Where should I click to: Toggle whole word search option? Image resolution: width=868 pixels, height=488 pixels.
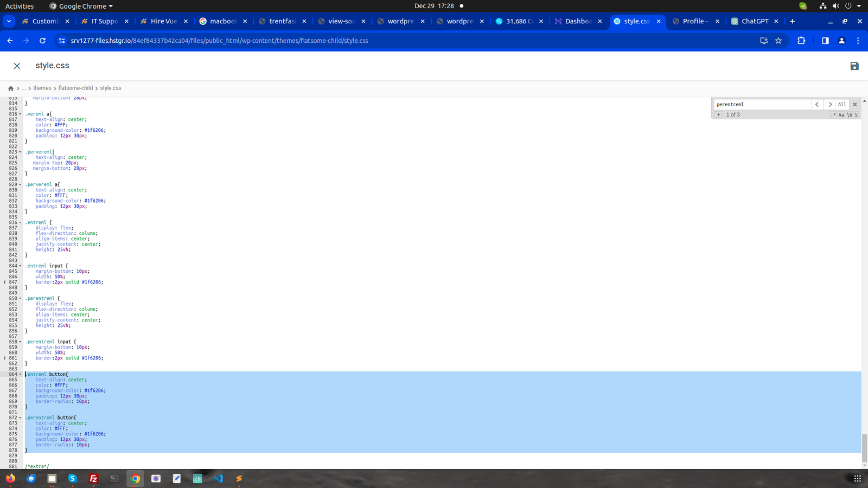tap(850, 115)
